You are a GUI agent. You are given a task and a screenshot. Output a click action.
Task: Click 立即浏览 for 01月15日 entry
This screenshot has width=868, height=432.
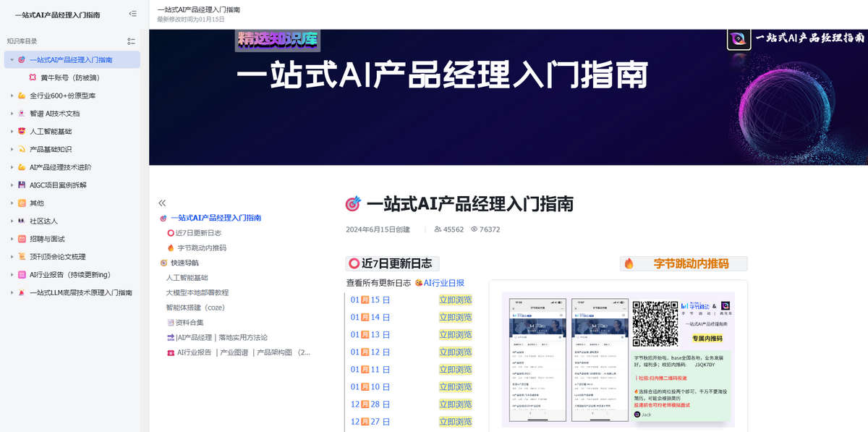455,300
